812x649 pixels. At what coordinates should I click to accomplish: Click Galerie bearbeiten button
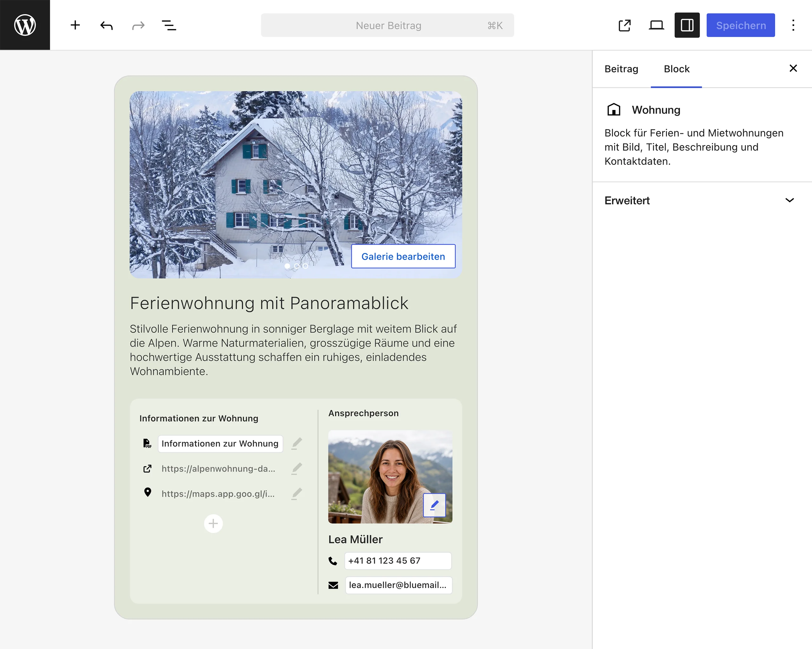[403, 256]
